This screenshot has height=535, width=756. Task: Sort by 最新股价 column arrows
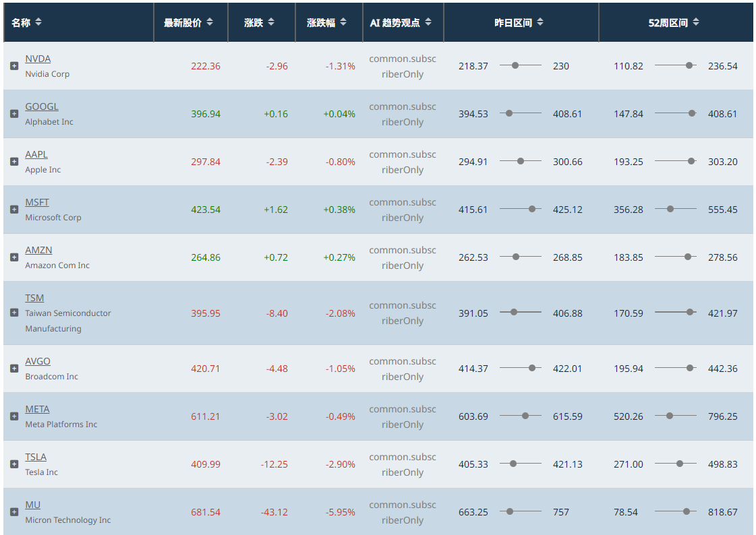(x=210, y=22)
